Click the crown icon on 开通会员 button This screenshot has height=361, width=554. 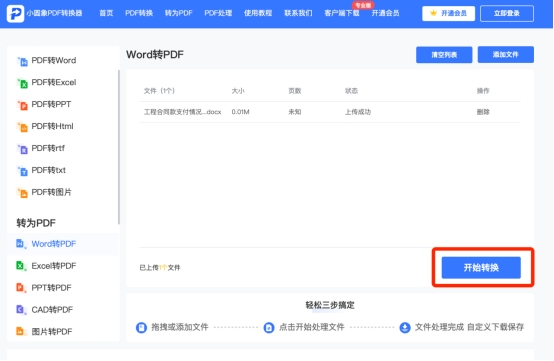click(433, 13)
